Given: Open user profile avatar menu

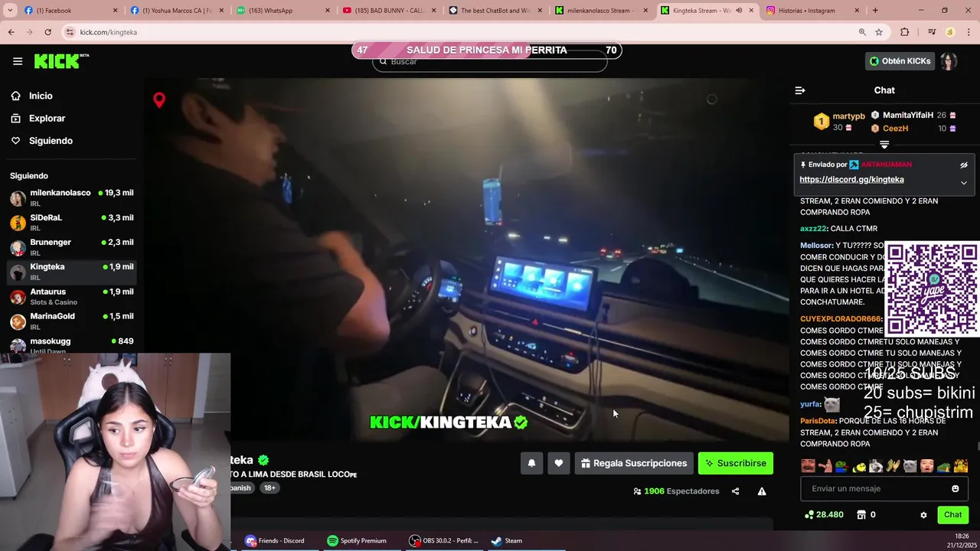Looking at the screenshot, I should pos(949,61).
